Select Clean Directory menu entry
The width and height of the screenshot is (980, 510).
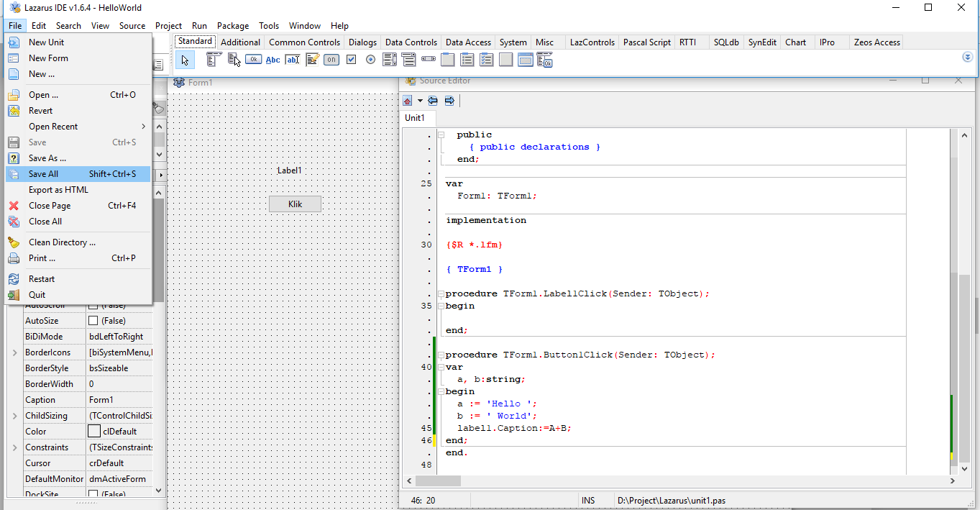(78, 242)
